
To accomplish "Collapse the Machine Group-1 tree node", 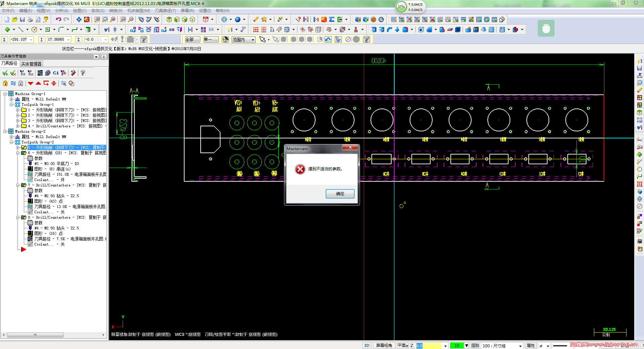I will click(5, 94).
